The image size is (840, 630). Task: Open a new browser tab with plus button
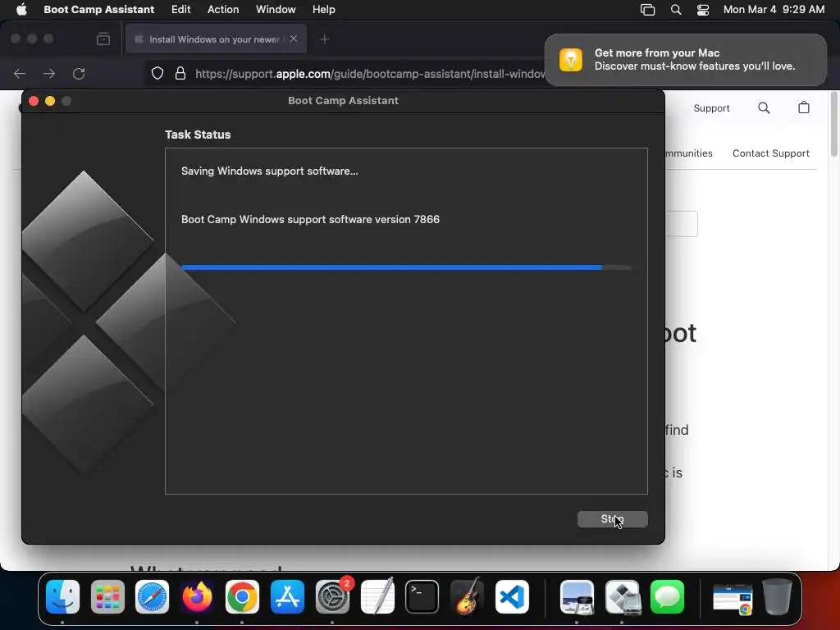pyautogui.click(x=324, y=39)
